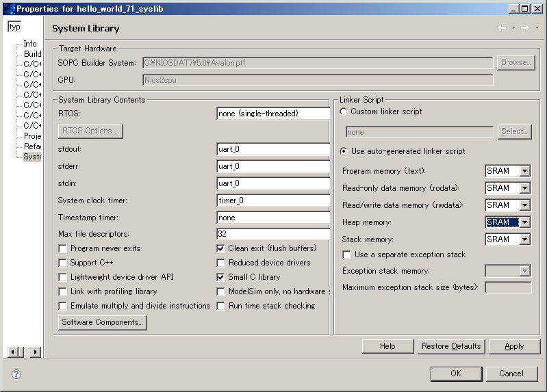Select the Custom linker script radio button
Viewport: 547px width, 392px height.
(344, 112)
